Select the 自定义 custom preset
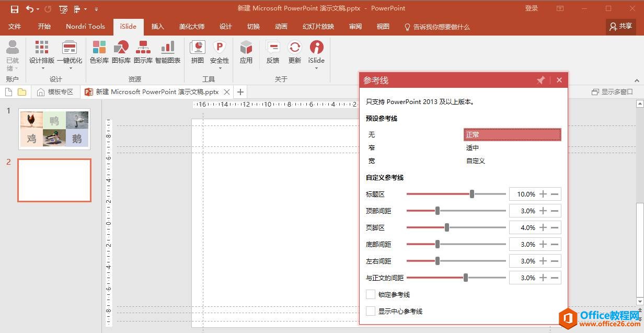644x333 pixels. (x=476, y=160)
